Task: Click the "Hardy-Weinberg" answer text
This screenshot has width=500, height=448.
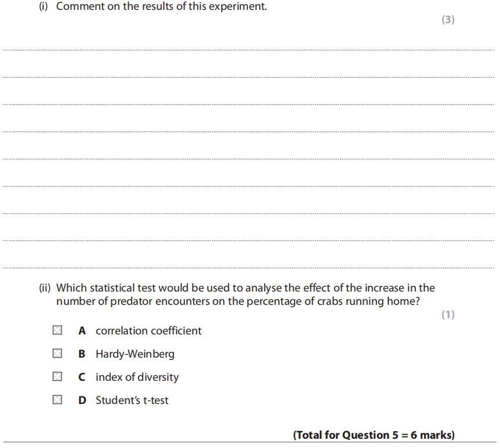Action: [x=135, y=354]
